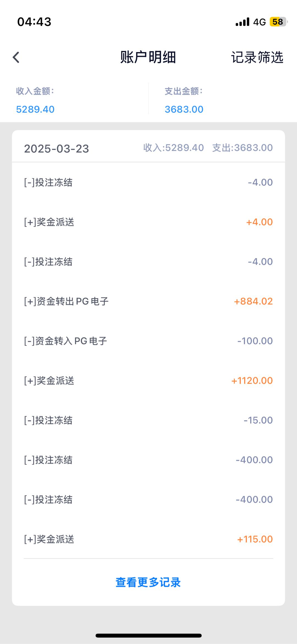The height and width of the screenshot is (644, 297).
Task: Tap the 收入金额 5289.40 total
Action: (35, 109)
